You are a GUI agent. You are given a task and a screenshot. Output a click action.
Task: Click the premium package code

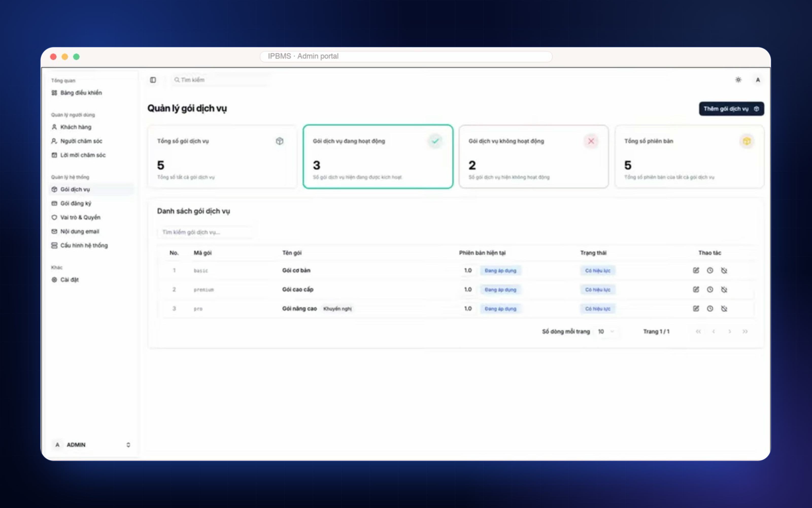point(204,290)
